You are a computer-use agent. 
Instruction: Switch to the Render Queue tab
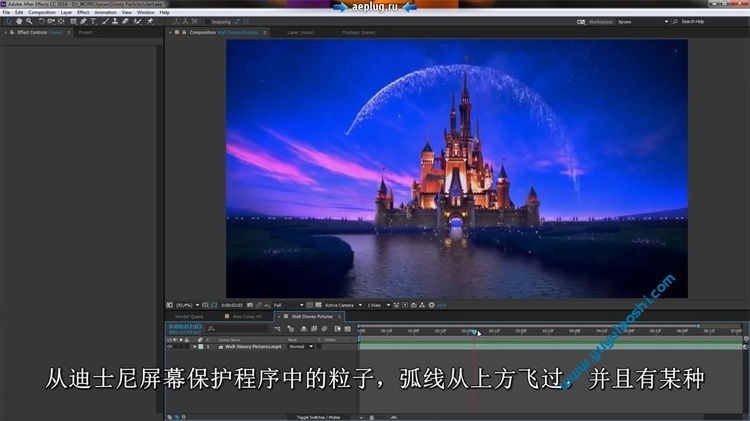(x=189, y=317)
